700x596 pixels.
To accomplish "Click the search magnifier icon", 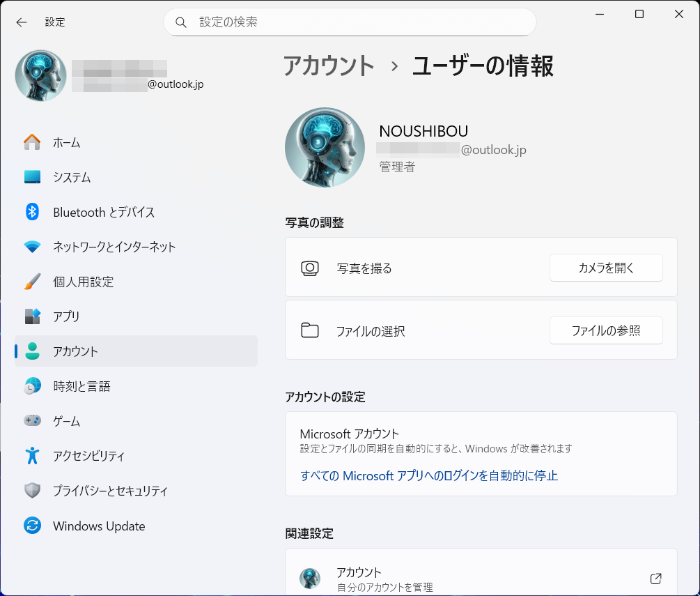I will pos(180,22).
